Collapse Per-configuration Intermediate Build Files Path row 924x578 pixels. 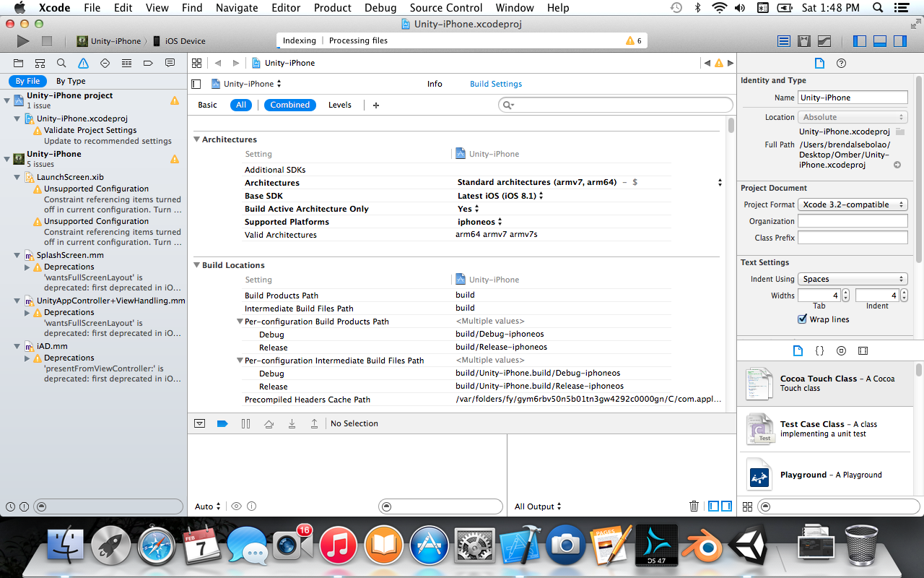(240, 361)
